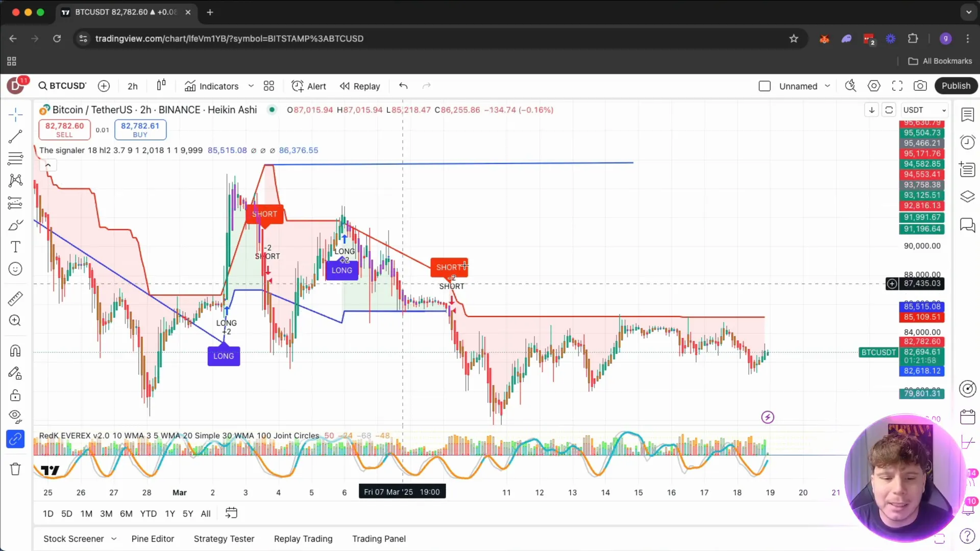Enter fullscreen chart mode
The image size is (980, 551).
tap(897, 86)
